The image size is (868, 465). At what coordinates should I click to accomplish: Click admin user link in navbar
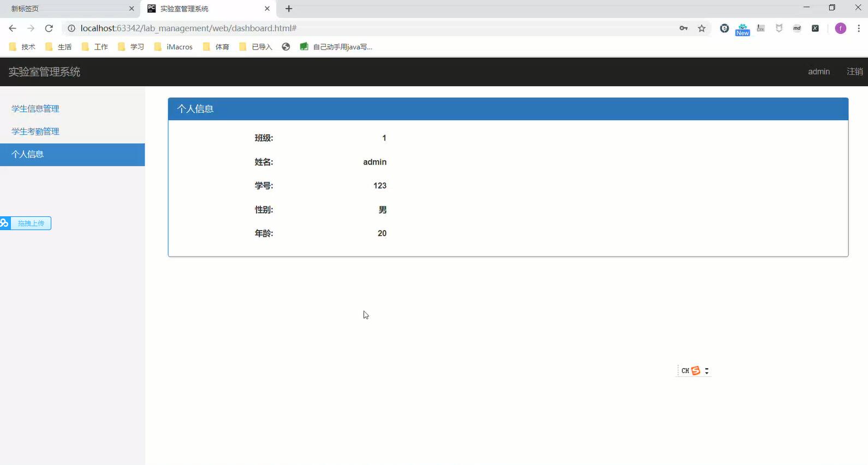pyautogui.click(x=819, y=72)
